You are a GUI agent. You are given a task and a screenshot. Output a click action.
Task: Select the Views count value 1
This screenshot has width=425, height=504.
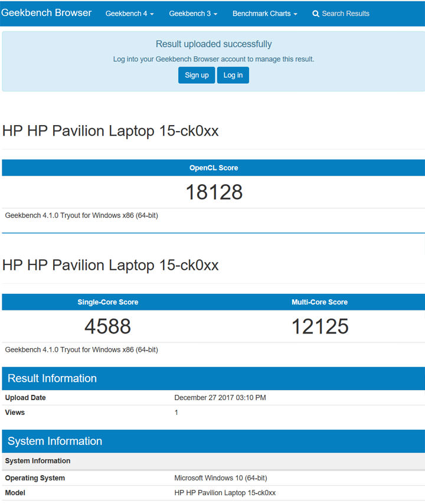click(x=176, y=413)
